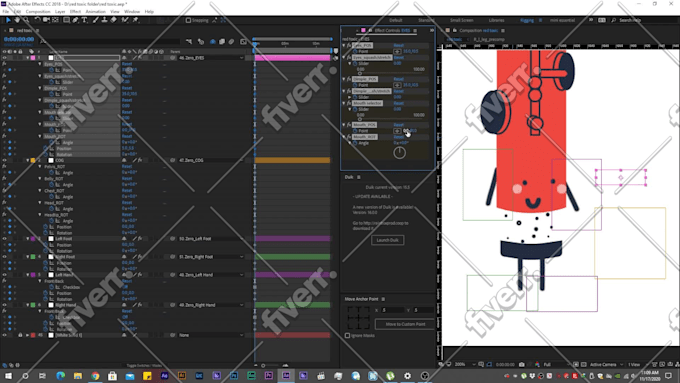Image resolution: width=680 pixels, height=383 pixels.
Task: Open the Effect menu
Action: coord(75,11)
